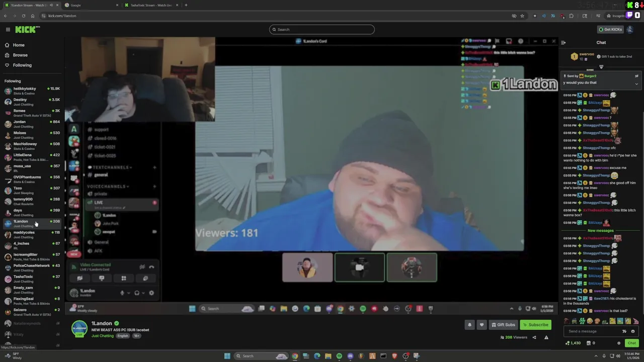Report the stream with warning icon
The width and height of the screenshot is (644, 362).
546,337
